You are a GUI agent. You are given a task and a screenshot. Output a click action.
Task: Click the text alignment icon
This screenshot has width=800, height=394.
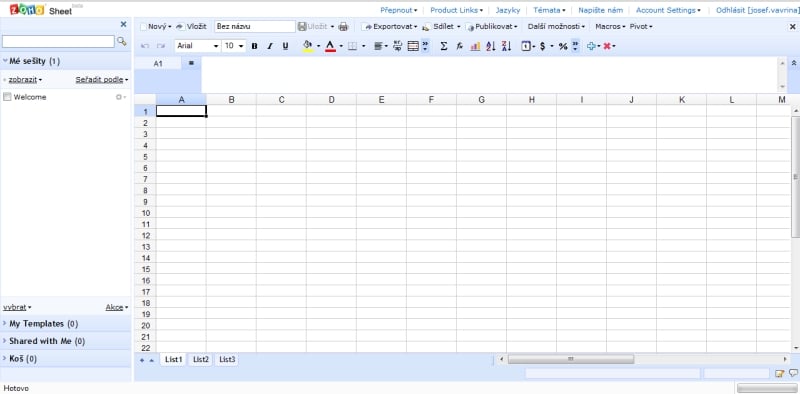coord(378,46)
